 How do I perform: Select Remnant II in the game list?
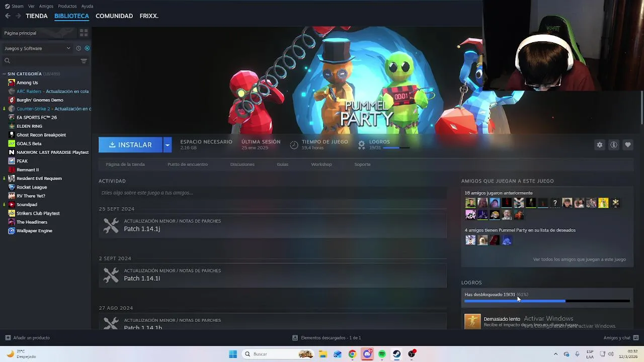coord(28,170)
